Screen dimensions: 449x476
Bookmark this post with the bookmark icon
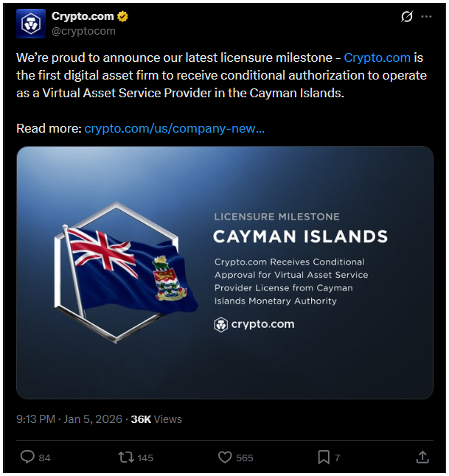coord(323,457)
